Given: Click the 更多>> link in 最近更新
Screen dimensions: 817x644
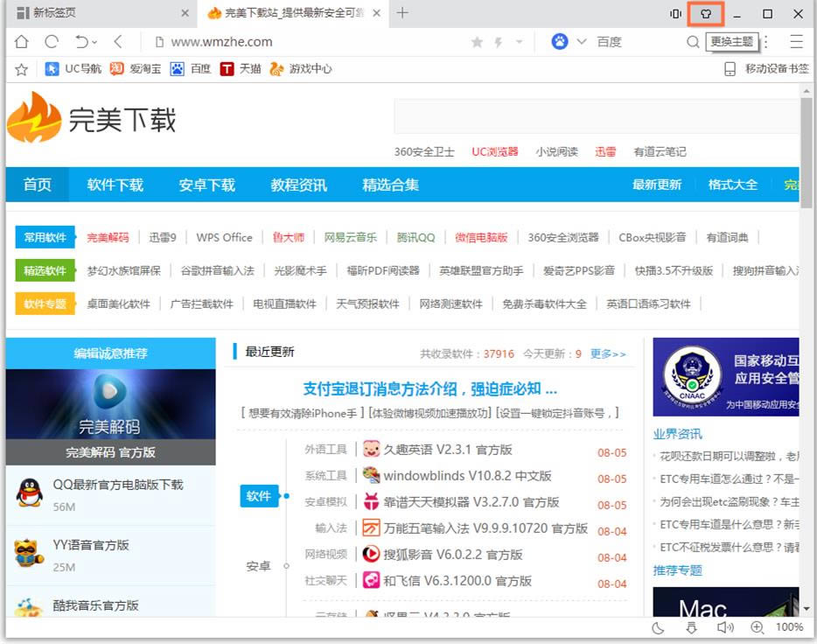Looking at the screenshot, I should [608, 353].
